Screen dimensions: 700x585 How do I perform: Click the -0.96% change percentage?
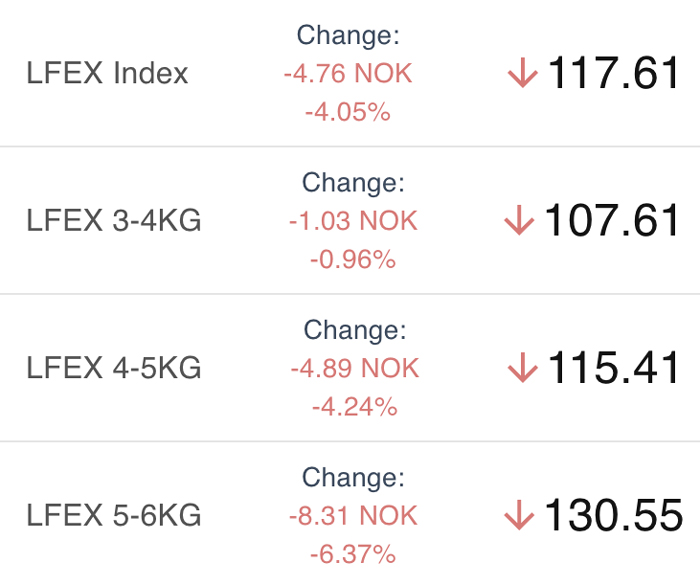coord(354,259)
